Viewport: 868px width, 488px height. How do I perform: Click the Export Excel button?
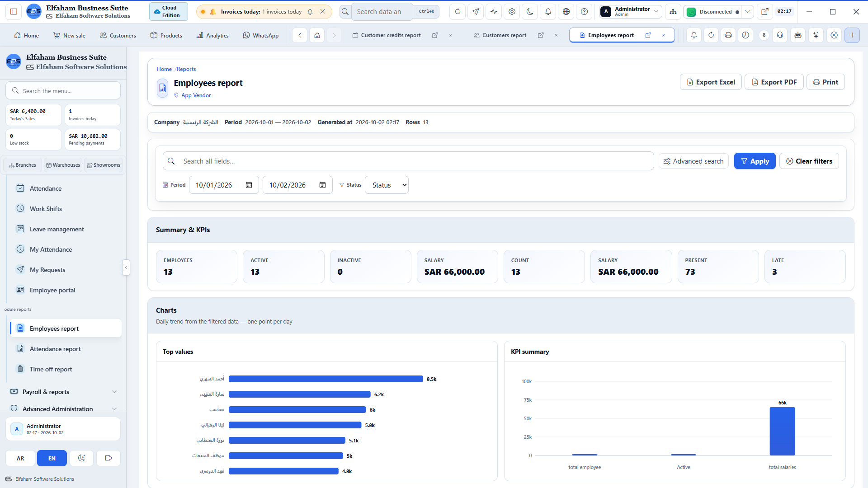(x=711, y=82)
